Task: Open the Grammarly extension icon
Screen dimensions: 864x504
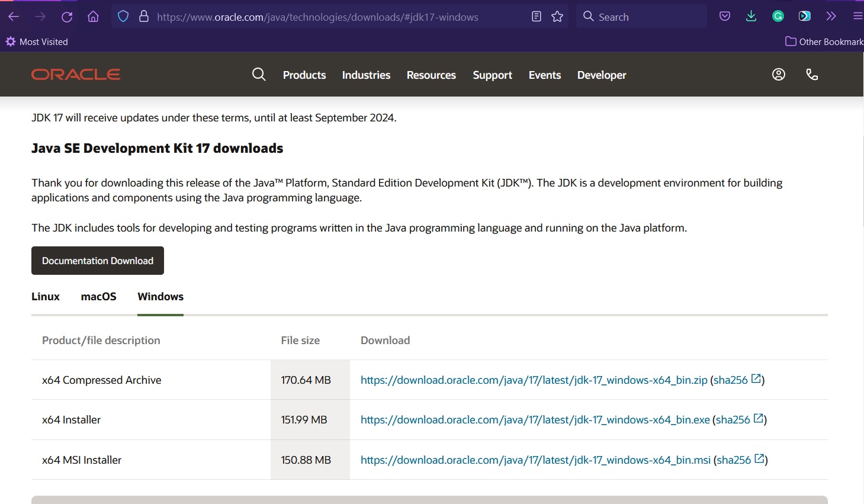Action: coord(778,17)
